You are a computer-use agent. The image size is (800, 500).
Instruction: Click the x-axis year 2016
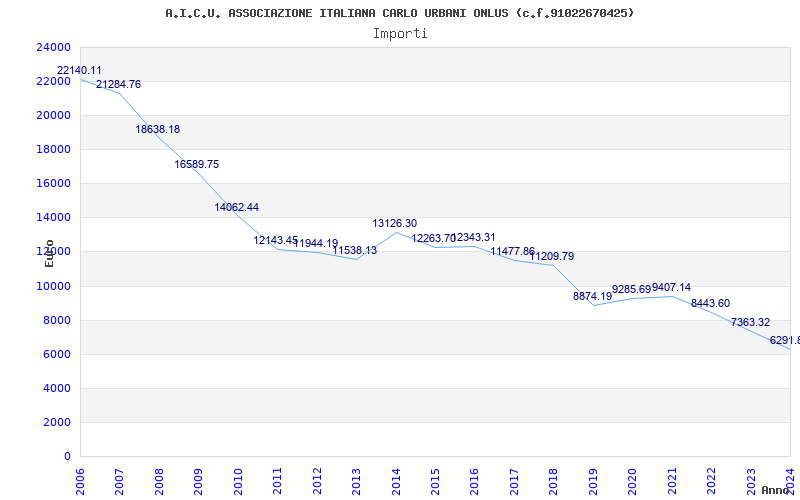tap(474, 481)
